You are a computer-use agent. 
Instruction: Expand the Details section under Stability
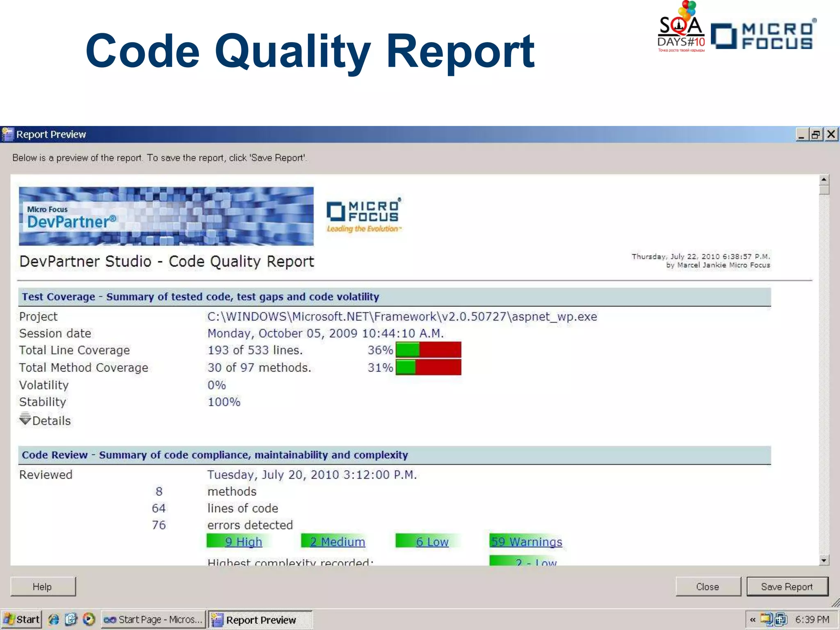pos(45,420)
